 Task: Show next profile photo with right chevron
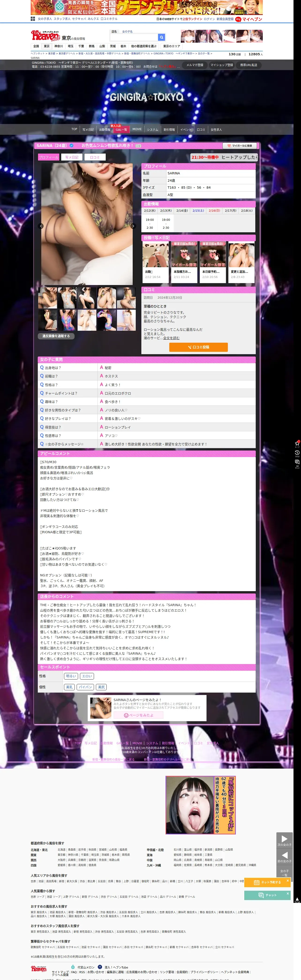coord(133,226)
